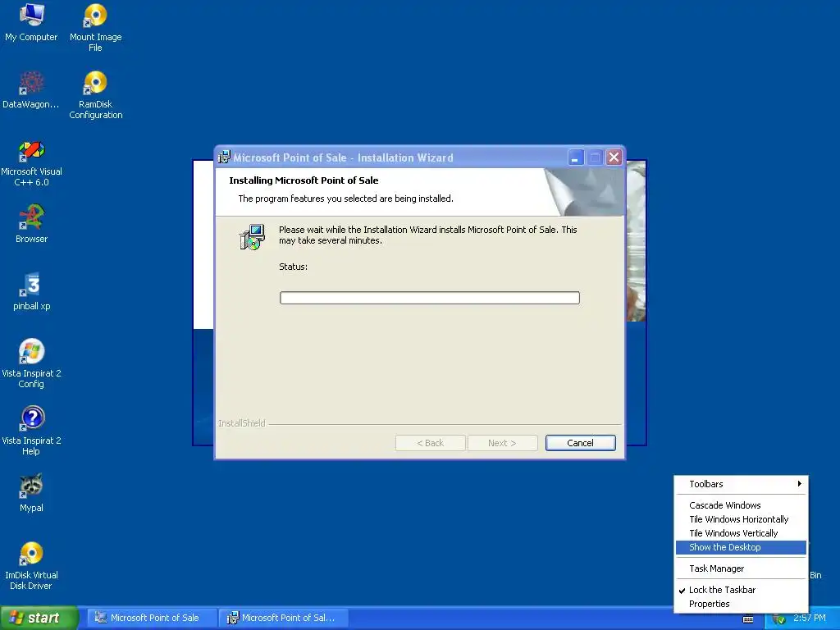Click the installation status progress bar

430,298
